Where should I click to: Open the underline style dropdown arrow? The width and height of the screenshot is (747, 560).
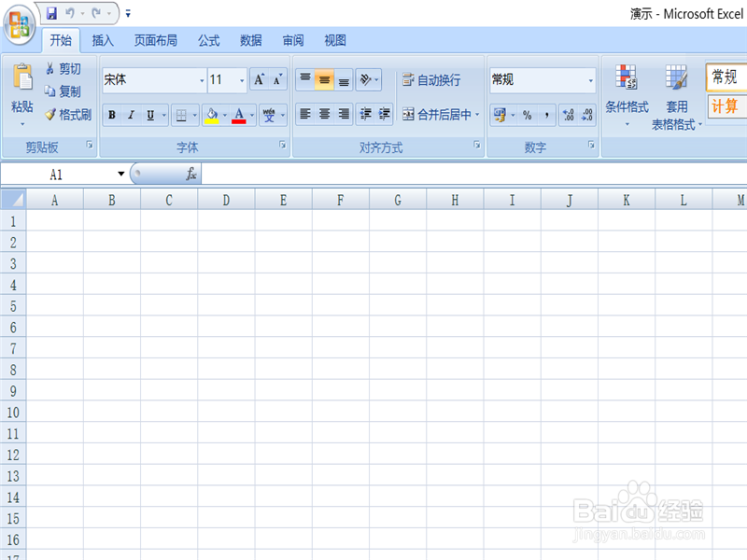164,115
